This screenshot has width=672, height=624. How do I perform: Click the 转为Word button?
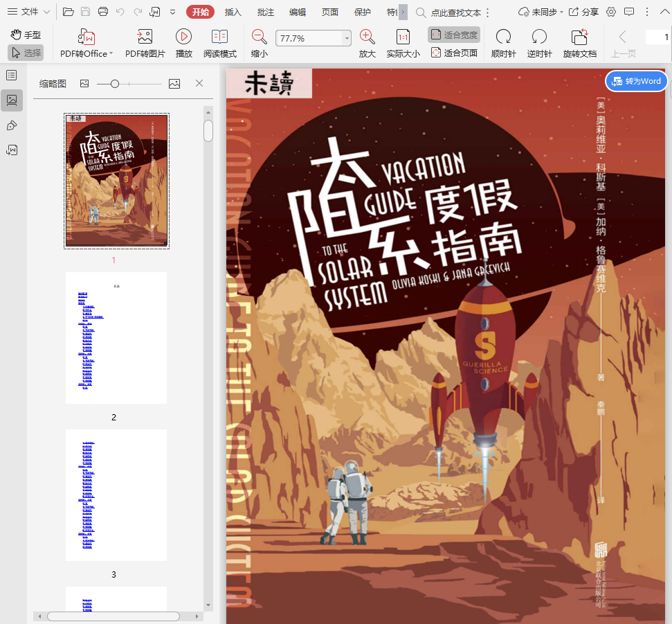tap(636, 81)
